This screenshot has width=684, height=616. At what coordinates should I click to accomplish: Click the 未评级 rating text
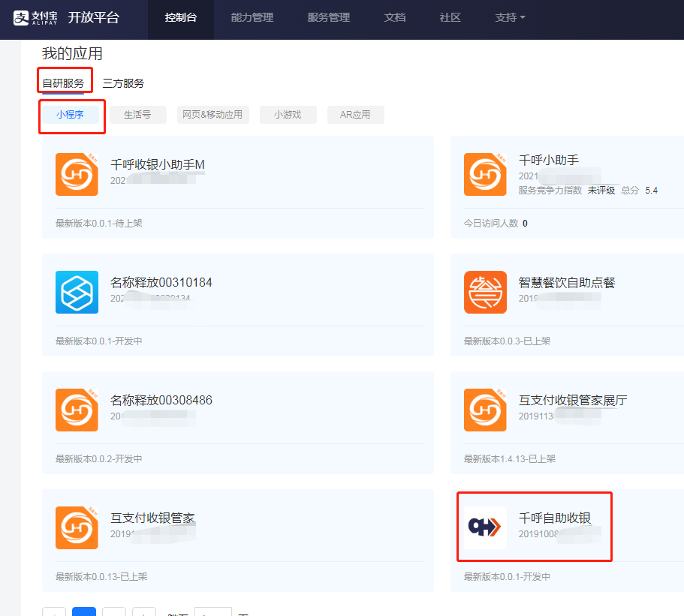pos(601,190)
